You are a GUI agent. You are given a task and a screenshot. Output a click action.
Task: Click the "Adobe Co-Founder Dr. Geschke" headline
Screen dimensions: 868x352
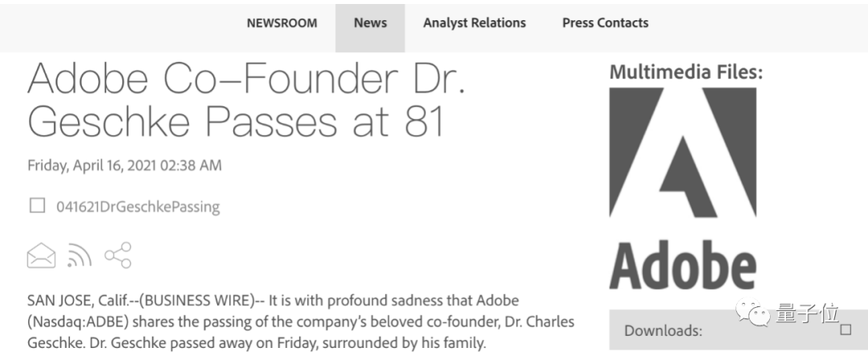[x=247, y=100]
